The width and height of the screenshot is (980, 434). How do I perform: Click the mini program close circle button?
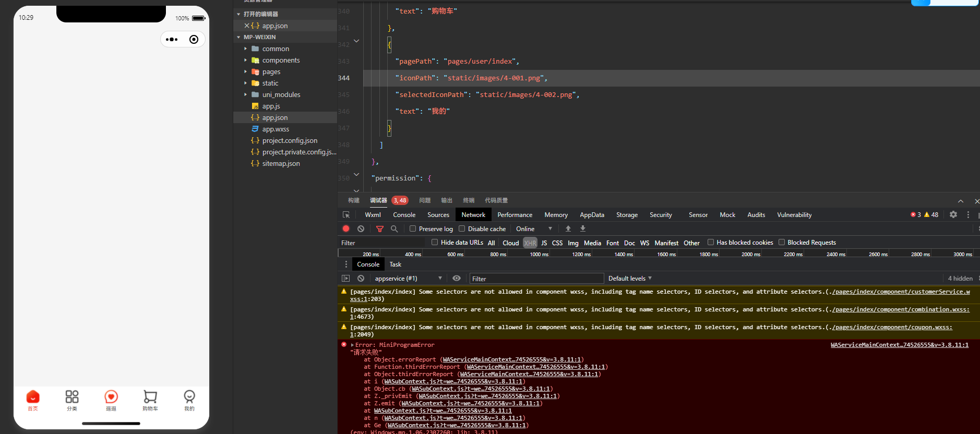click(x=194, y=40)
